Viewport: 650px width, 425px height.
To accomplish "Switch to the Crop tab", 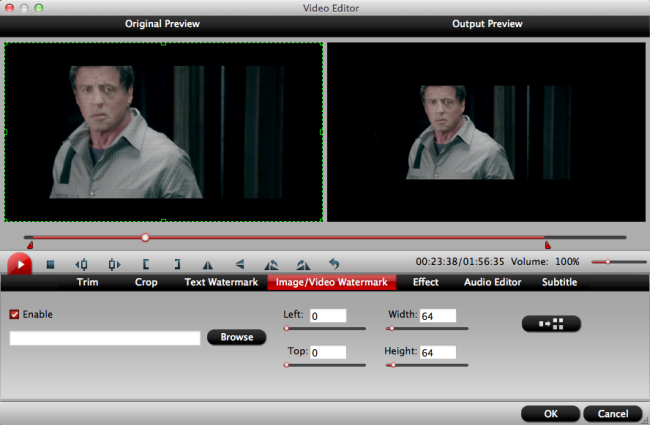I will [146, 282].
